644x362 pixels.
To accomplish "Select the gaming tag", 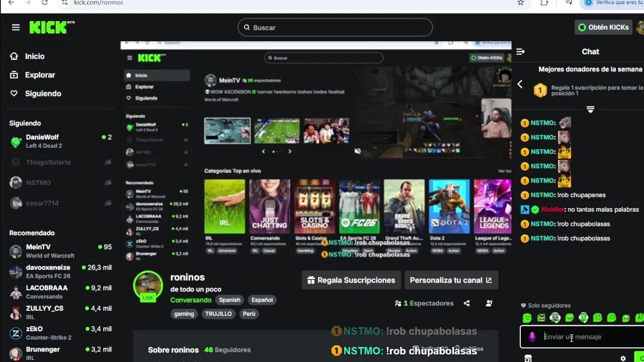I will 184,314.
